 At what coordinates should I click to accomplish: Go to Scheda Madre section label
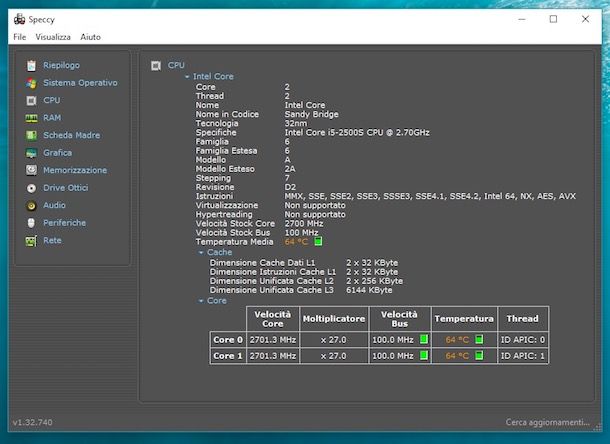pyautogui.click(x=72, y=135)
